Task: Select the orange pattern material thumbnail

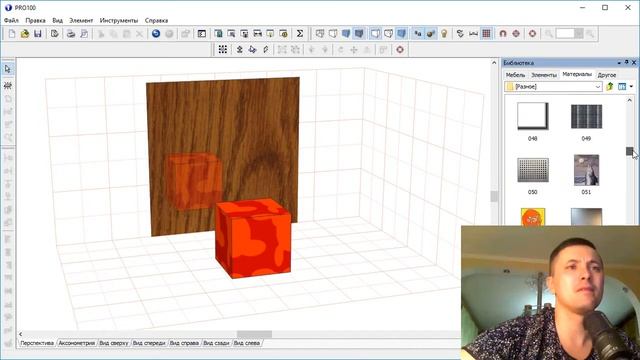Action: click(x=533, y=217)
